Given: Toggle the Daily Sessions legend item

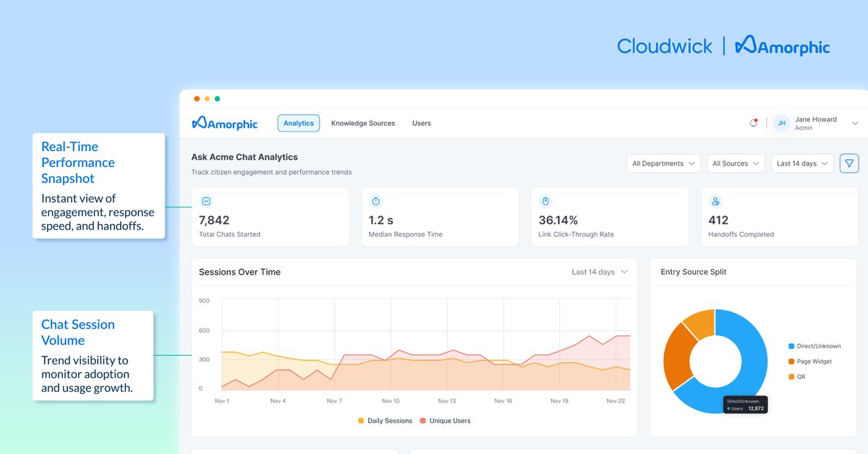Looking at the screenshot, I should (x=385, y=421).
